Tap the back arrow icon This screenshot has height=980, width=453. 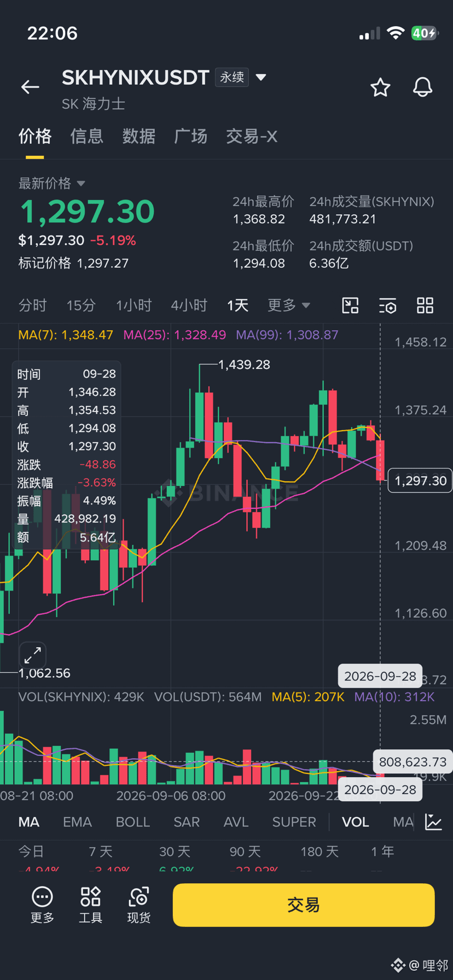tap(30, 87)
